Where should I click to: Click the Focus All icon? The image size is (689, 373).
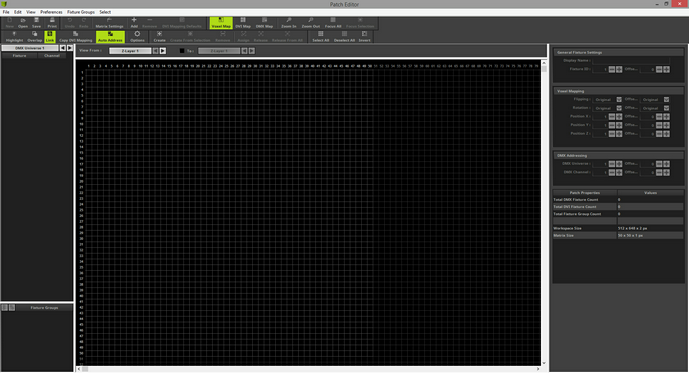click(x=333, y=23)
